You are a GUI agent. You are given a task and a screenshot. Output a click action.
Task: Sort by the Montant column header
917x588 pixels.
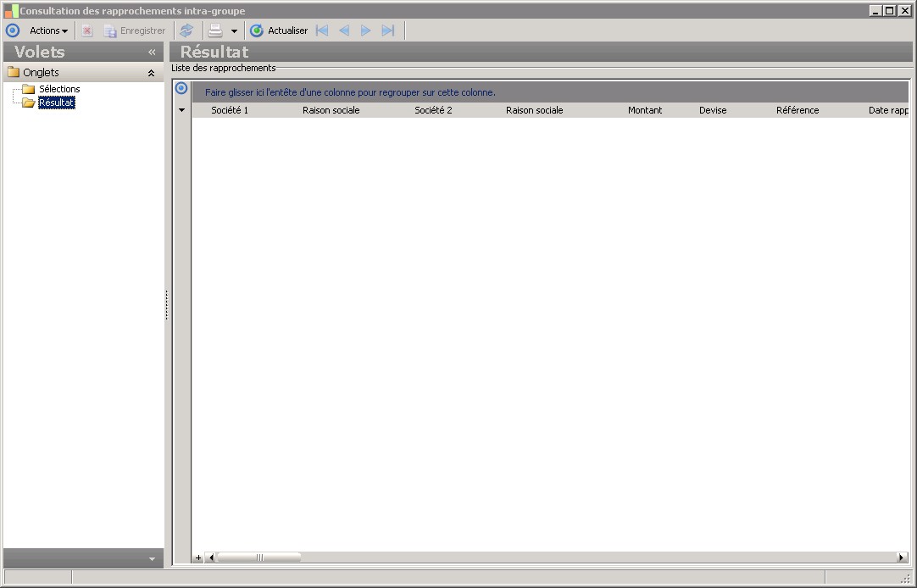coord(645,110)
